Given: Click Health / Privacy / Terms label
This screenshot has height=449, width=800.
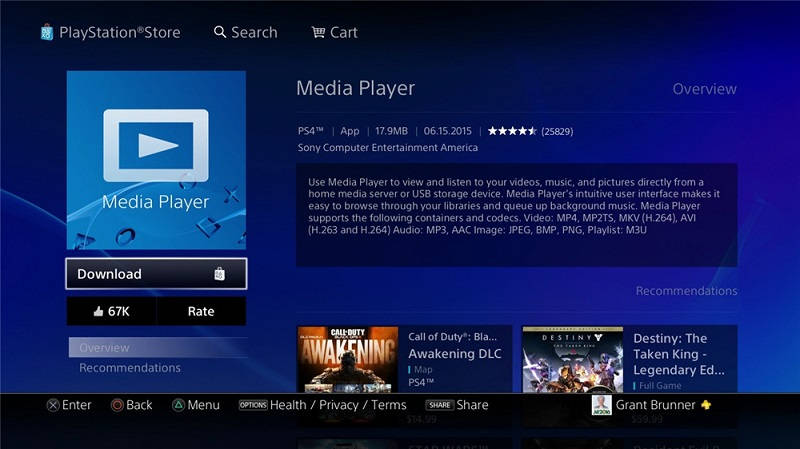Looking at the screenshot, I should pos(338,405).
